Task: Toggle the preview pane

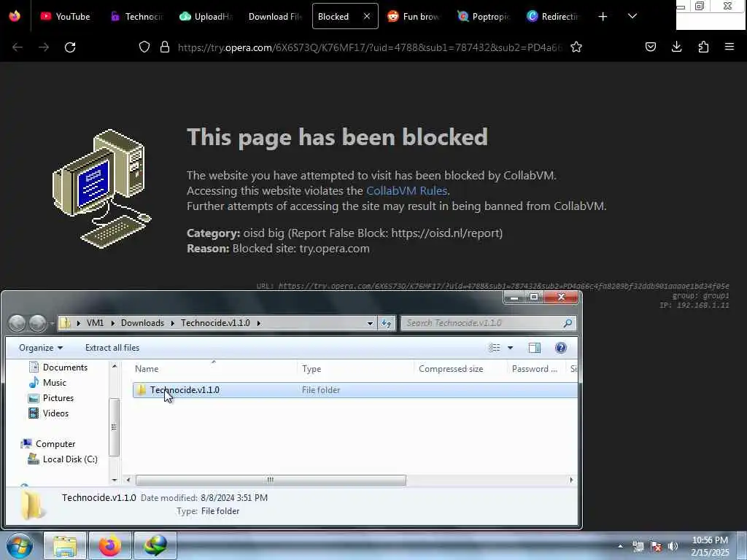Action: tap(535, 348)
